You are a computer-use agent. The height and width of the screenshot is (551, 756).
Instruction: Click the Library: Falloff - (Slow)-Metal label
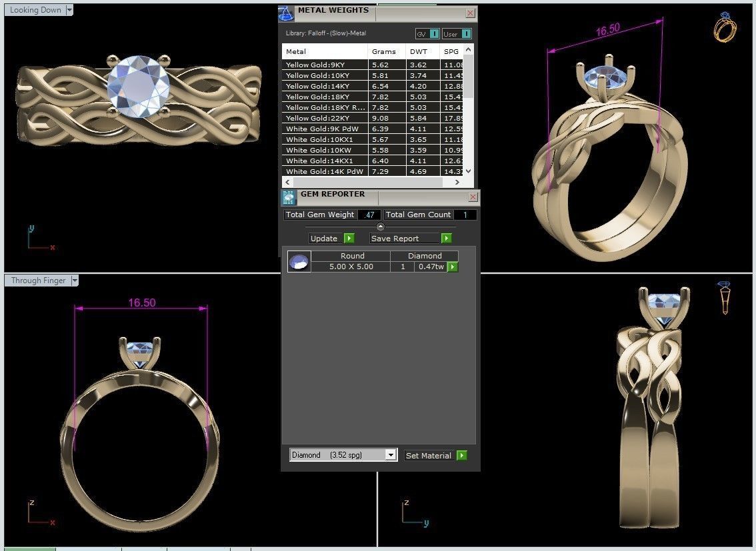tap(326, 33)
